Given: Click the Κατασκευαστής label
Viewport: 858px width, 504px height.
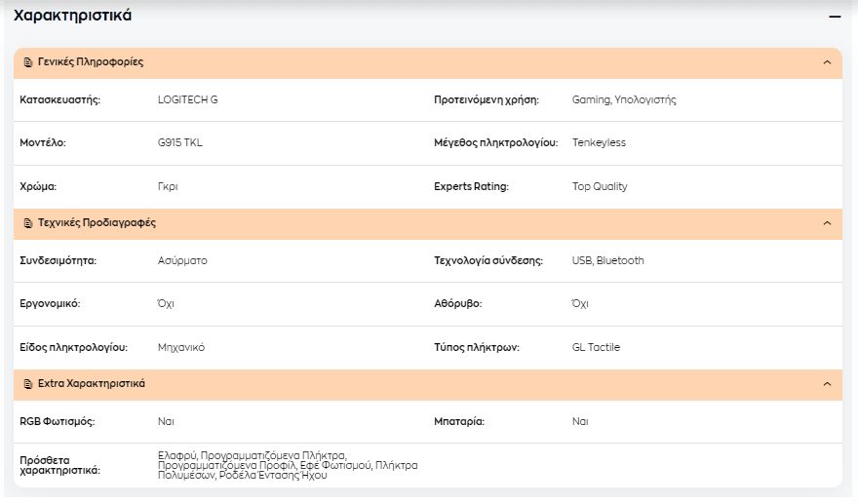Looking at the screenshot, I should click(x=60, y=99).
